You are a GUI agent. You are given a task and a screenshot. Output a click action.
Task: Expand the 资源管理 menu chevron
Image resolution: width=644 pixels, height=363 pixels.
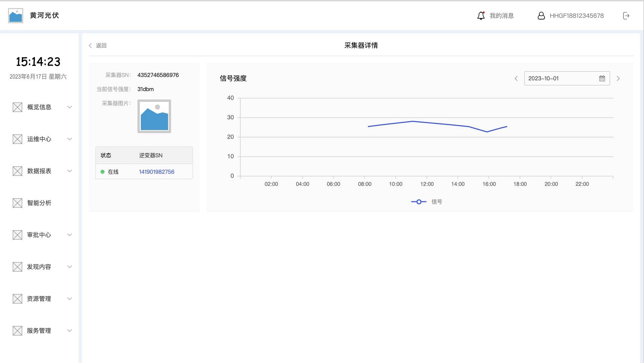[70, 298]
